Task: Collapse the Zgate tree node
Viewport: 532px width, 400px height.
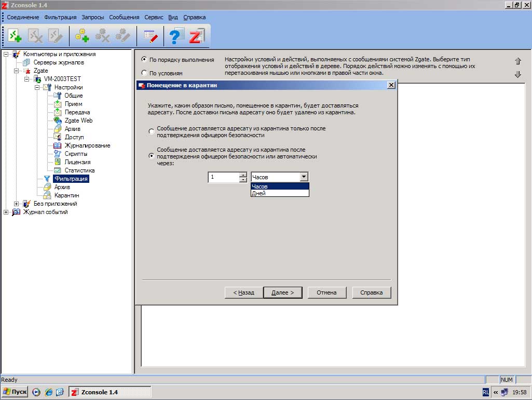Action: [x=16, y=71]
